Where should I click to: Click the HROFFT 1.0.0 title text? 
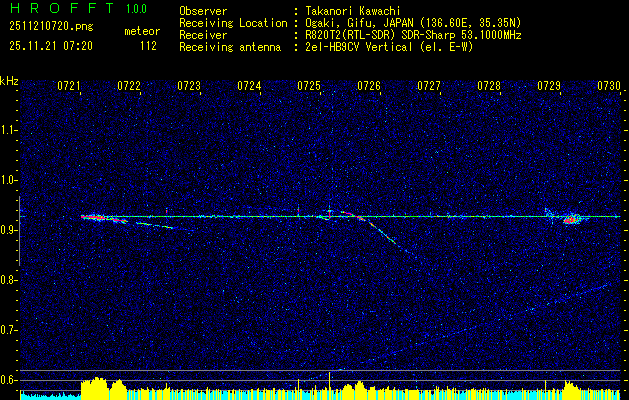78,8
